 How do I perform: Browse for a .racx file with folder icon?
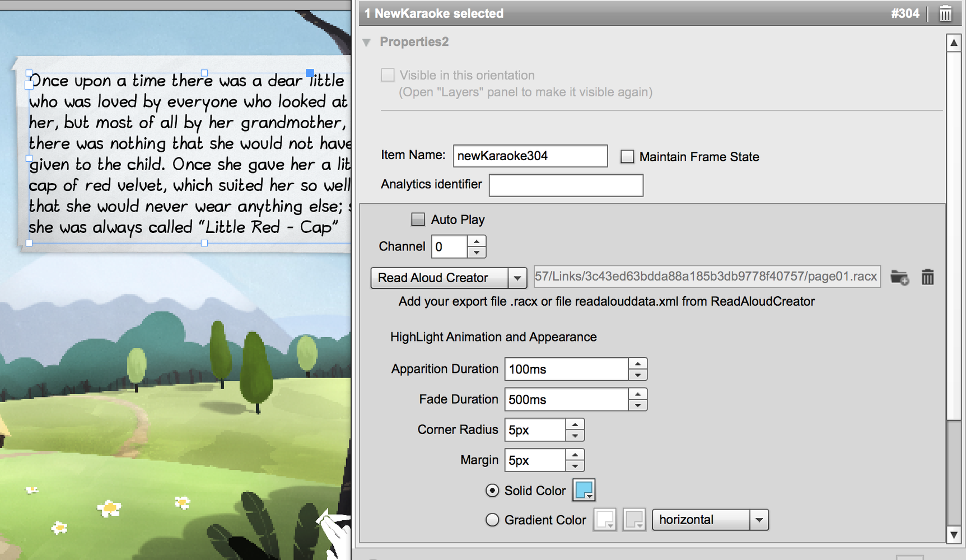click(900, 277)
